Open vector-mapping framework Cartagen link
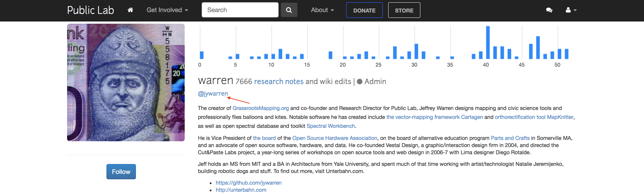This screenshot has width=644, height=194. [434, 117]
